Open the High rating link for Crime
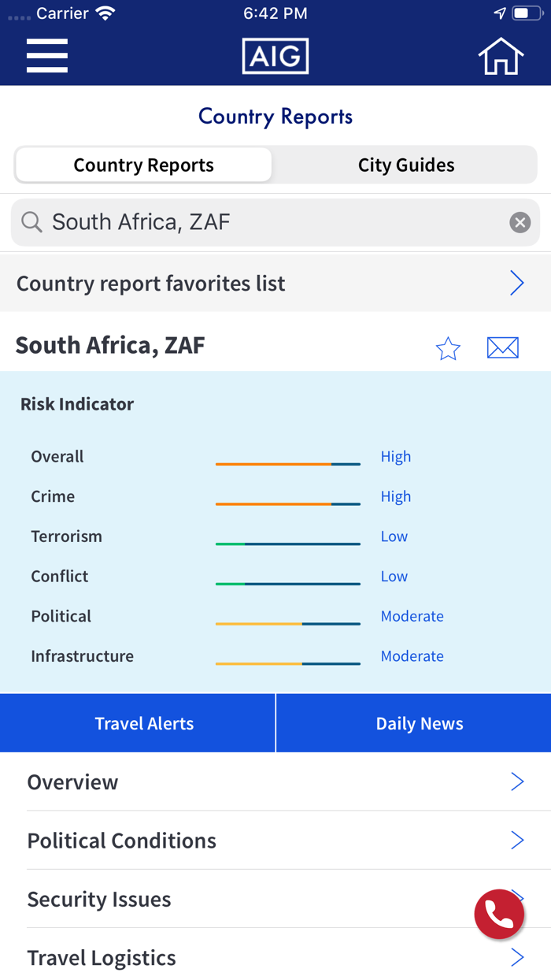Viewport: 551px width, 980px height. click(x=396, y=496)
